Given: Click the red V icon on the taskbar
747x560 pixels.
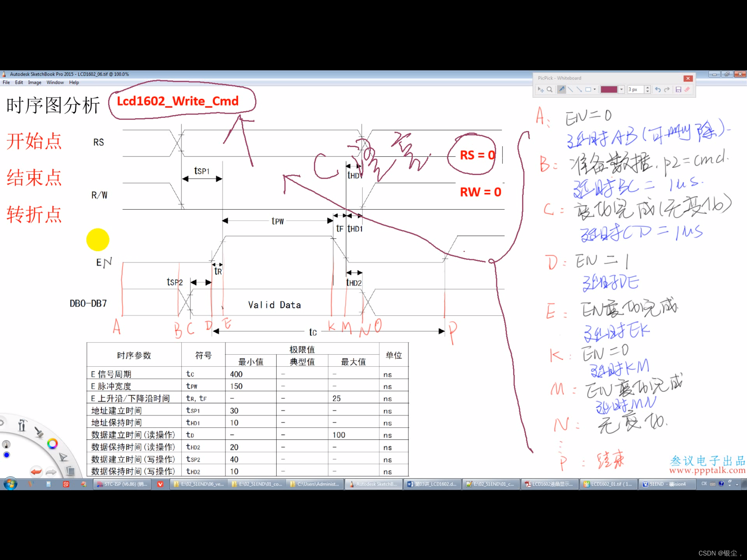Looking at the screenshot, I should (x=160, y=484).
